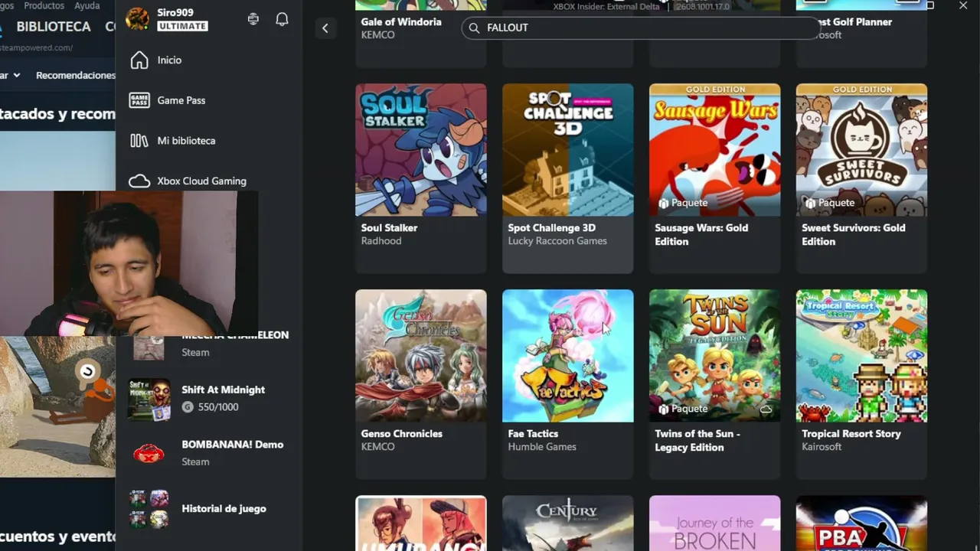Select BOMBANANA! Demo in recent games
The width and height of the screenshot is (980, 551).
click(208, 453)
